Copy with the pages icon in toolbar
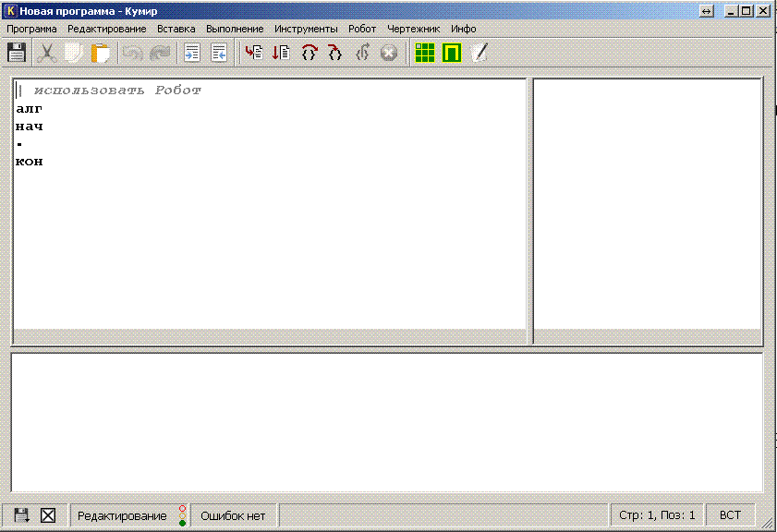The height and width of the screenshot is (532, 777). pyautogui.click(x=73, y=53)
